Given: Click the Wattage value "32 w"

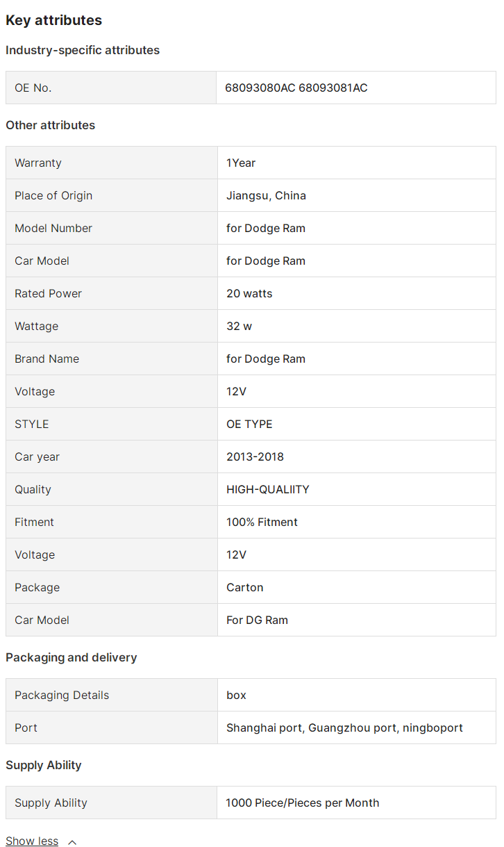Looking at the screenshot, I should click(239, 326).
